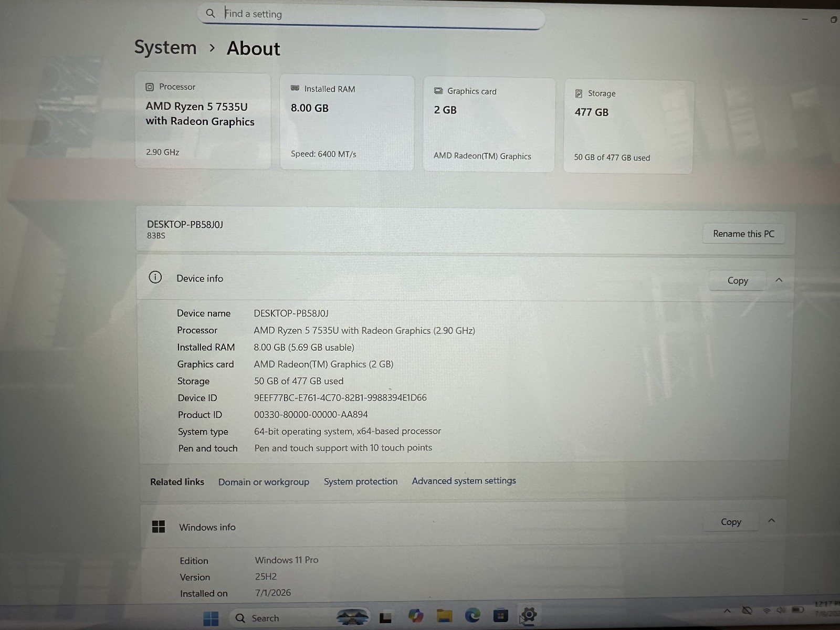Viewport: 840px width, 630px height.
Task: Click 'AMD Radeon(TM) Graphics (2 GB)' text
Action: 323,364
